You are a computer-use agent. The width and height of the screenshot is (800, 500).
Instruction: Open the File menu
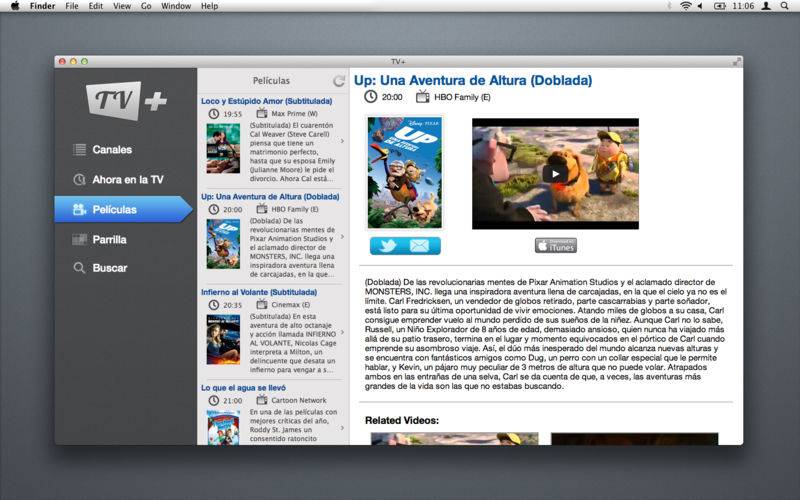[x=72, y=6]
